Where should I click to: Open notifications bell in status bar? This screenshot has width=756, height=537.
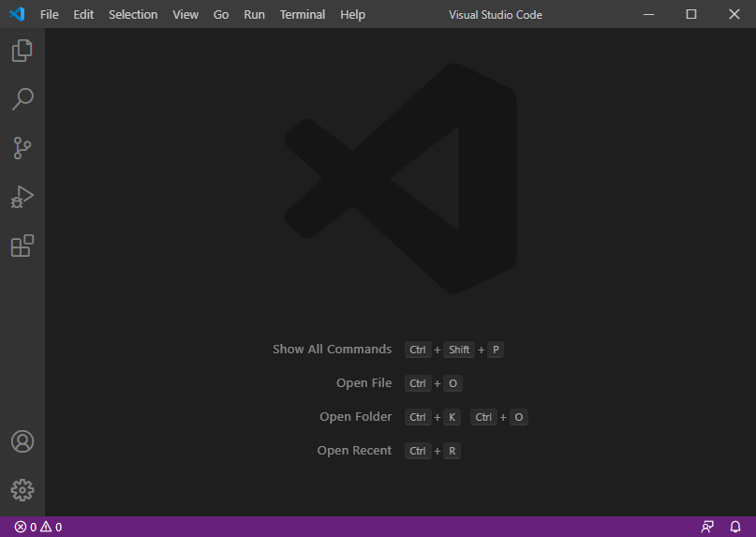(735, 527)
